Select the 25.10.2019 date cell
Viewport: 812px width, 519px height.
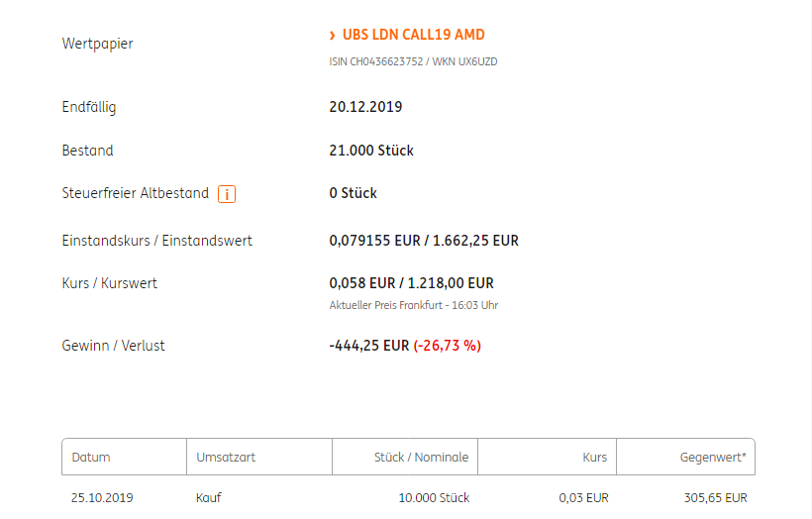click(102, 497)
